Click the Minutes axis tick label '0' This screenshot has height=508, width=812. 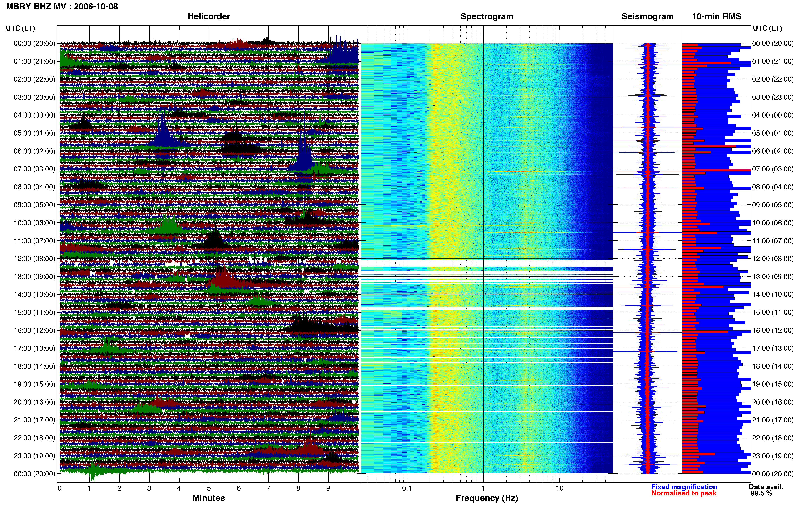(x=59, y=488)
